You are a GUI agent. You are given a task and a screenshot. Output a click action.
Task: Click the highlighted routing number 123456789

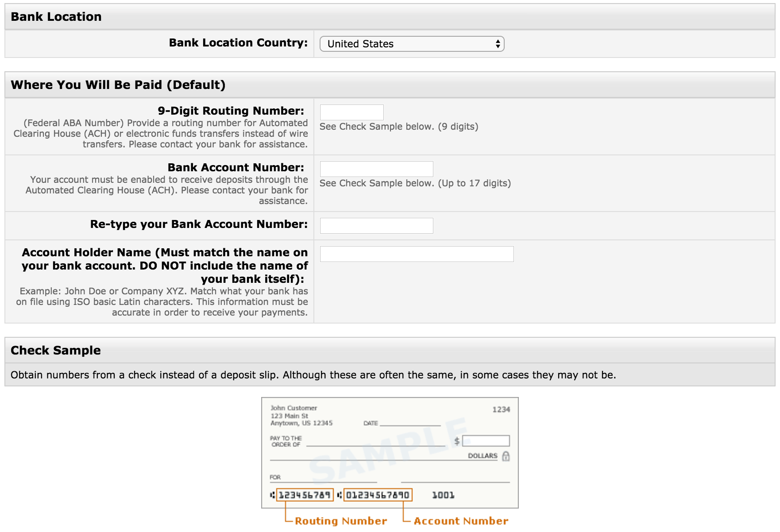(305, 495)
